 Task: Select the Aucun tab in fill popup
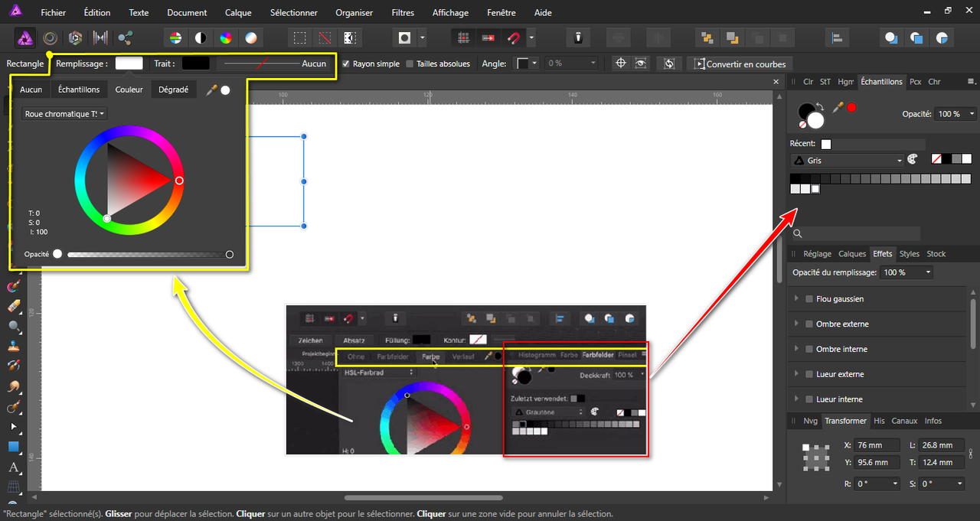click(31, 90)
